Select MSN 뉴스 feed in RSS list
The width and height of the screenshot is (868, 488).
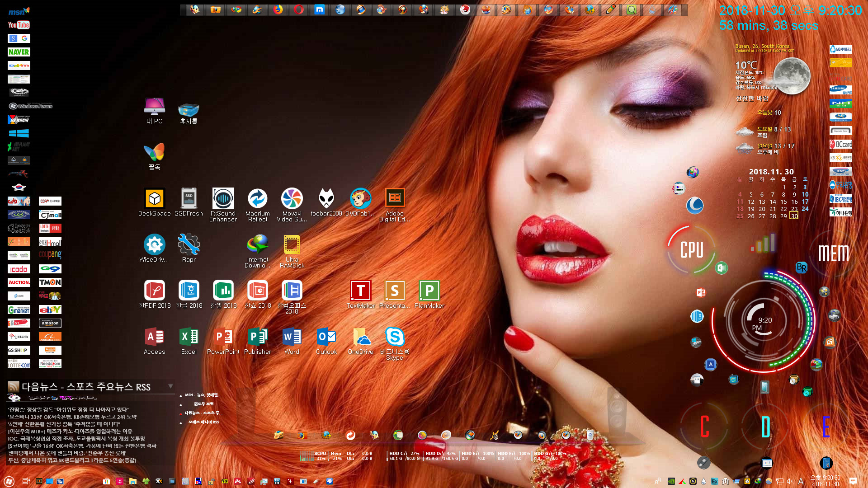click(x=203, y=395)
